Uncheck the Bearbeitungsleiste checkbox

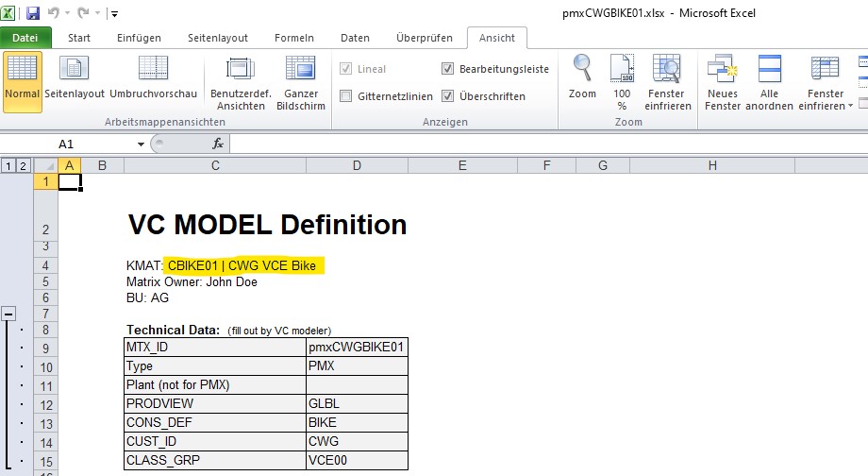[448, 69]
